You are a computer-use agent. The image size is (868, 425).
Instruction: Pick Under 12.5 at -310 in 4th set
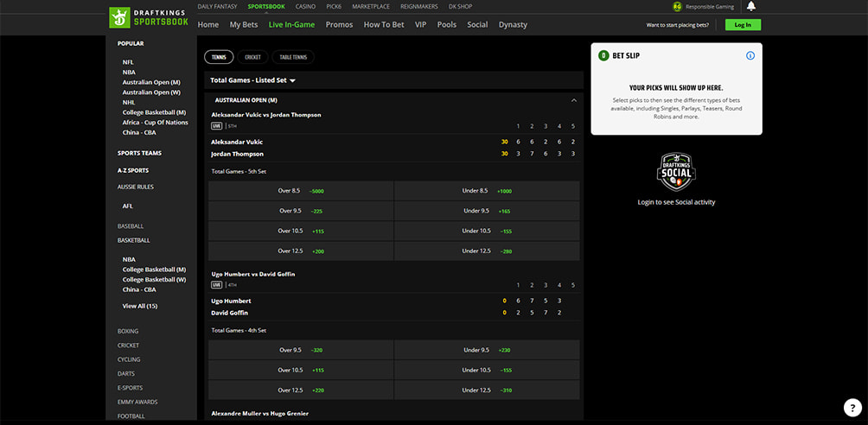tap(487, 390)
